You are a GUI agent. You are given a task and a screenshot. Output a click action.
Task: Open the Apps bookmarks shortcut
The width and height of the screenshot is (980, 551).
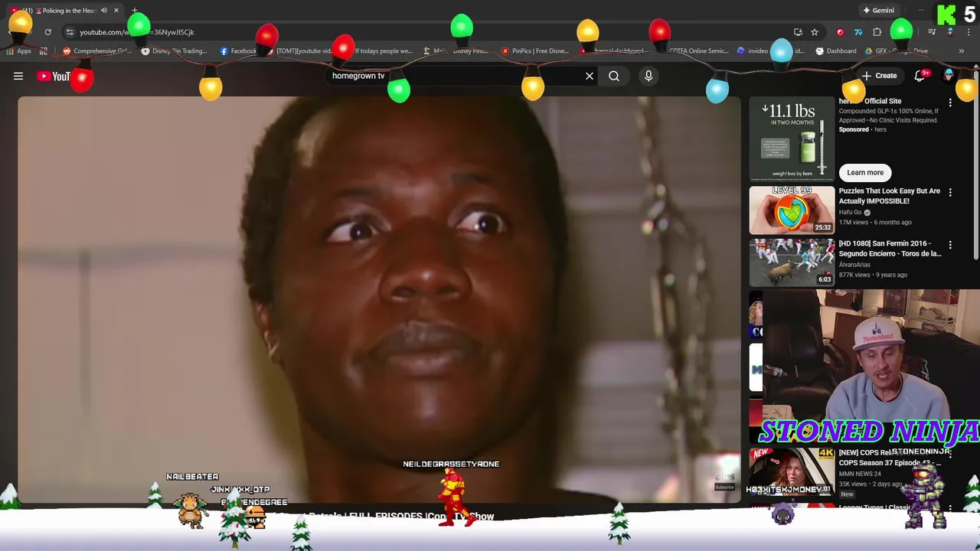point(18,51)
